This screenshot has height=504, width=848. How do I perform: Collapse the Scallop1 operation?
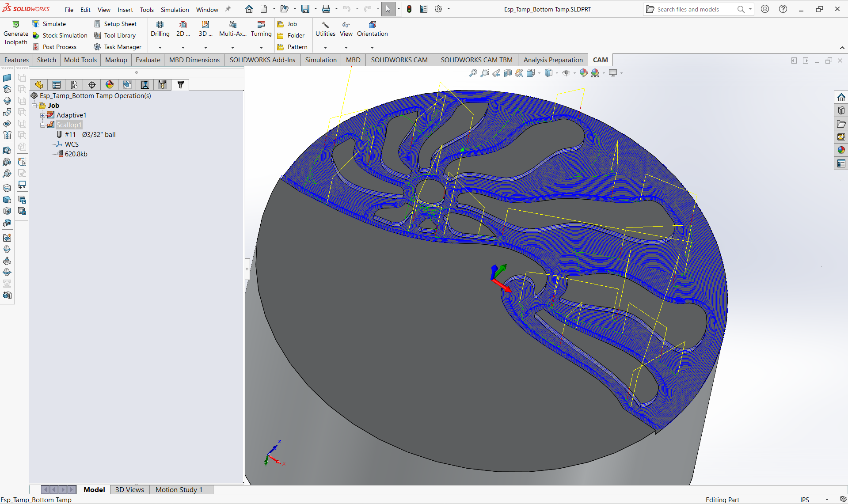point(43,125)
